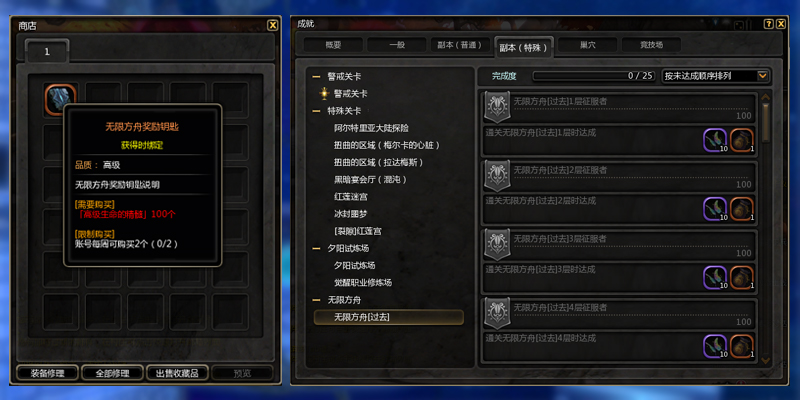Click orange pouch reward icon for 3层征服者
This screenshot has height=400, width=800.
pos(742,278)
